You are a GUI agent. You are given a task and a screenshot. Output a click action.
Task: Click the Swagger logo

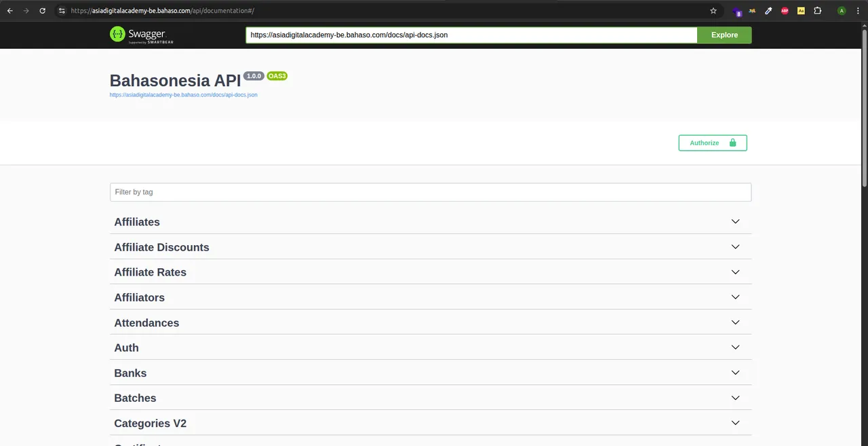(x=138, y=35)
